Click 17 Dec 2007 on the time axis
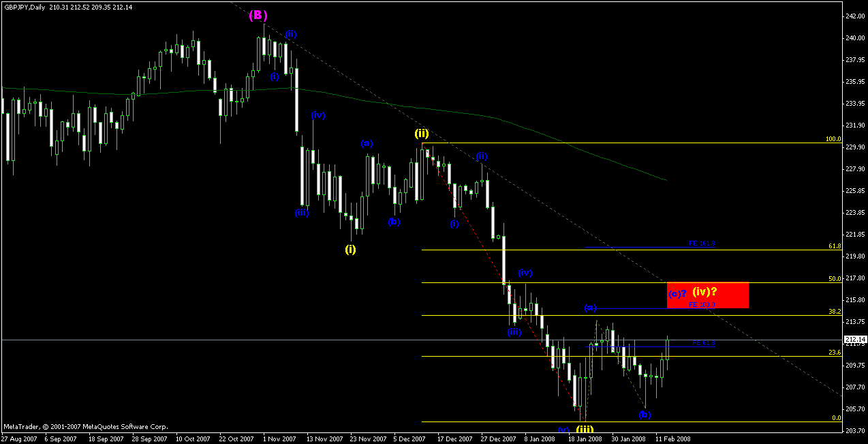Screen dimensions: 868x444 coord(455,439)
